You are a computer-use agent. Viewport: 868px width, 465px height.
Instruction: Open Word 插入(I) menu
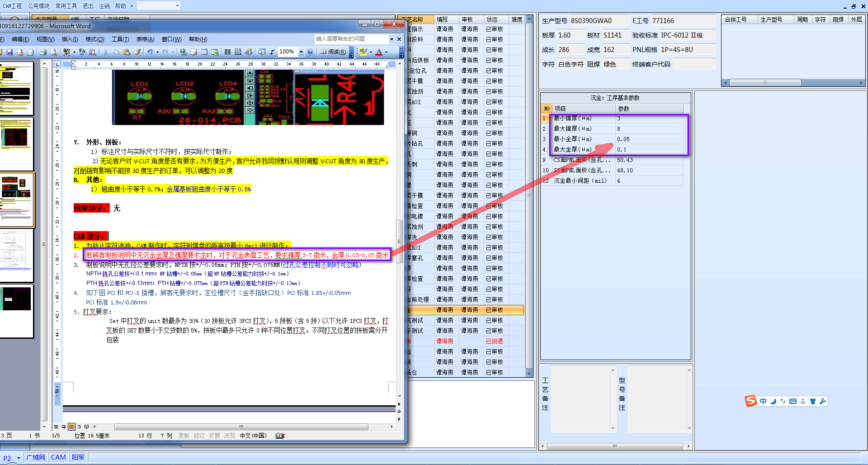[x=70, y=39]
